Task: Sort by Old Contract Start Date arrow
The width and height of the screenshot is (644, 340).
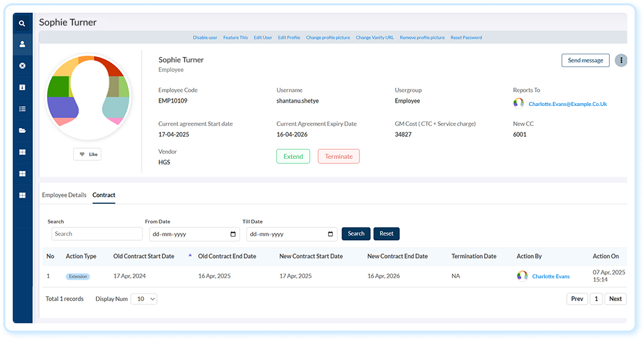Action: pos(190,255)
